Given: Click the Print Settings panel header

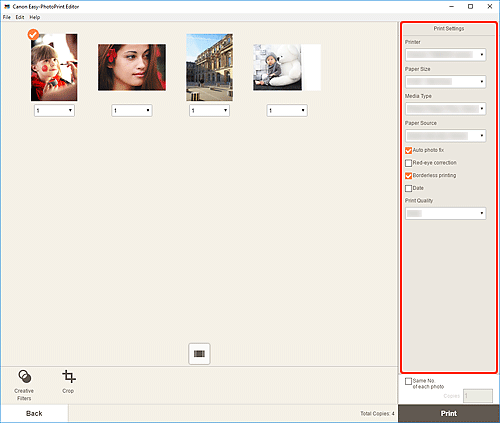Looking at the screenshot, I should tap(449, 29).
